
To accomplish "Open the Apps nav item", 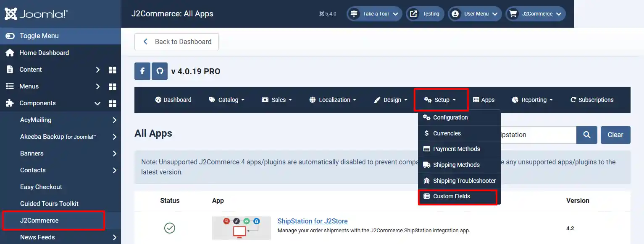I will coord(484,100).
